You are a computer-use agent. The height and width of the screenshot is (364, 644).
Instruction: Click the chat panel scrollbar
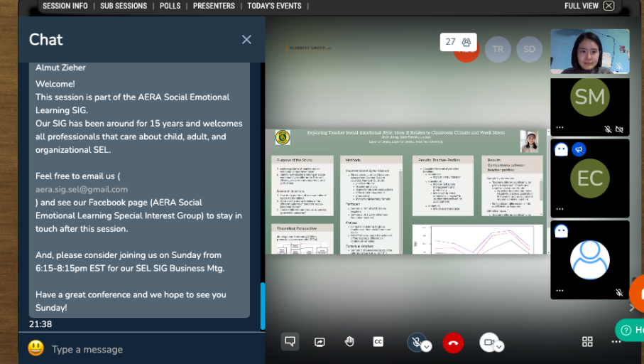pyautogui.click(x=263, y=306)
